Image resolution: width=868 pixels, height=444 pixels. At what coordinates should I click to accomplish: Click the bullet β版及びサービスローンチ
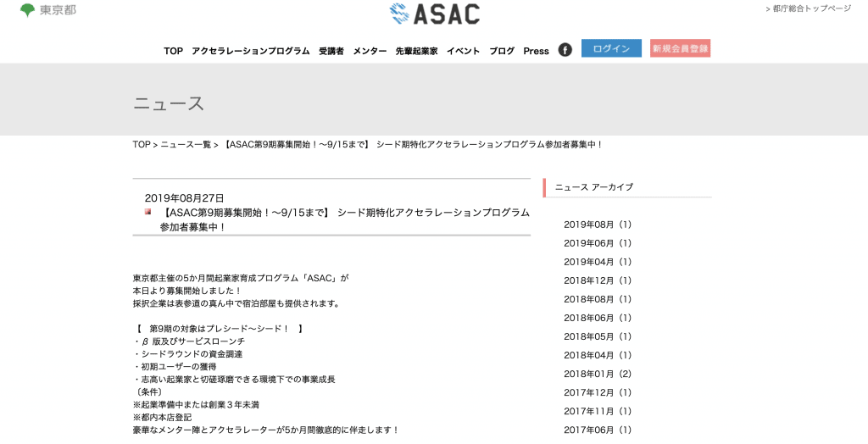coord(189,341)
